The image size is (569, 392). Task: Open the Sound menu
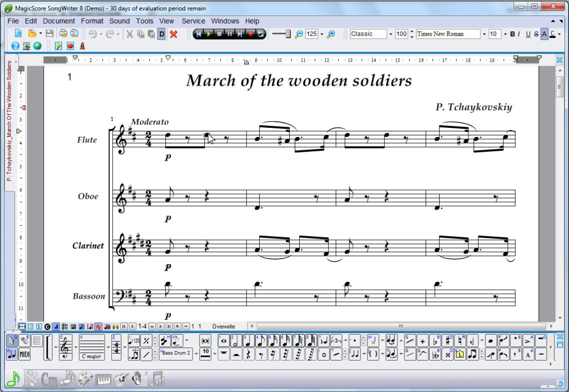pyautogui.click(x=119, y=21)
